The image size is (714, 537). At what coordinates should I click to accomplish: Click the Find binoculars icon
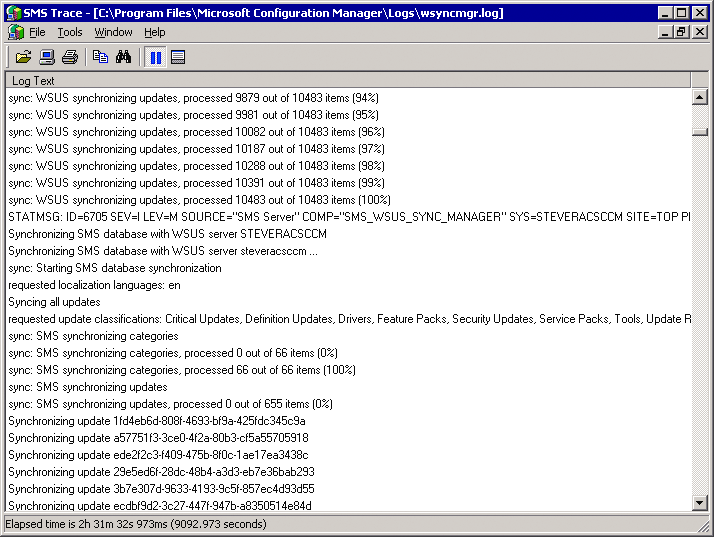click(x=123, y=57)
